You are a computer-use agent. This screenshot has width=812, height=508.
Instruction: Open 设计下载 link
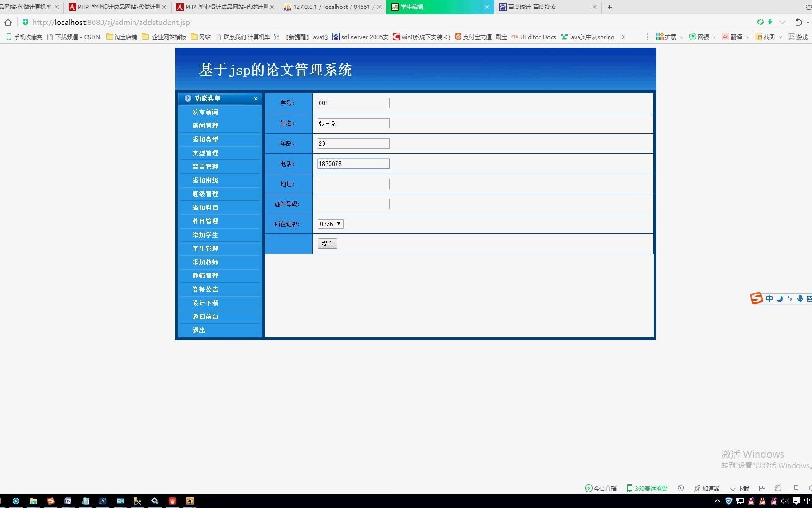[x=205, y=303]
